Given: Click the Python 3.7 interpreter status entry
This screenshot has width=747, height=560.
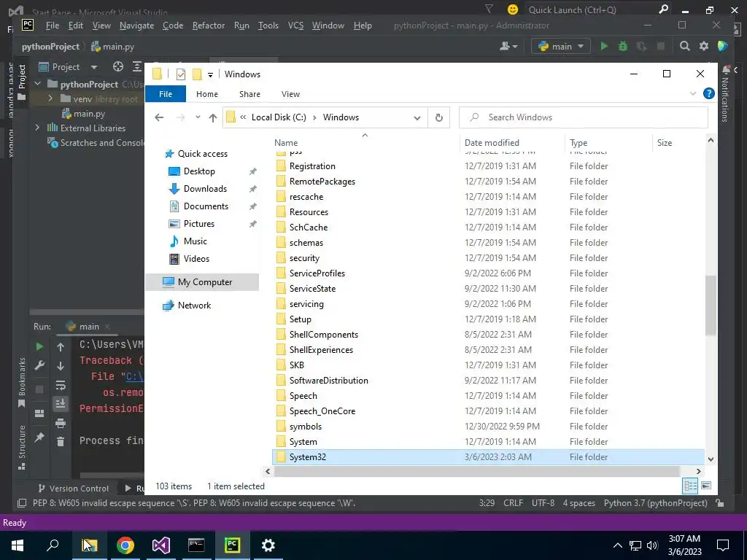Looking at the screenshot, I should (656, 503).
